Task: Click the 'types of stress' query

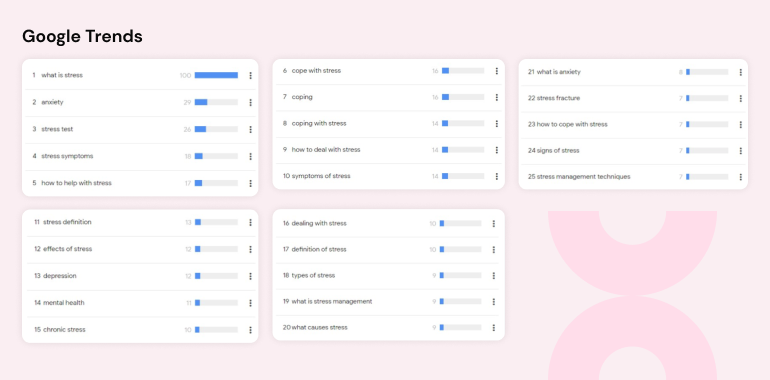Action: [x=313, y=275]
